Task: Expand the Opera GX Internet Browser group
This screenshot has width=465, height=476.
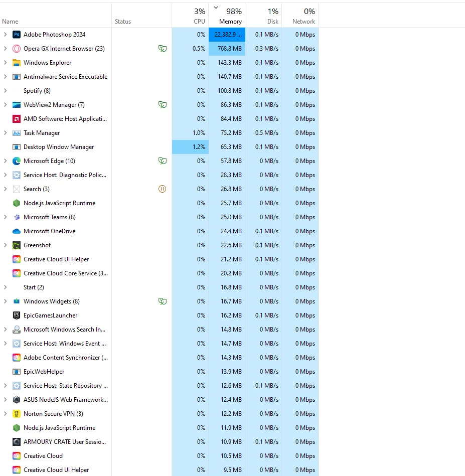Action: coord(5,49)
